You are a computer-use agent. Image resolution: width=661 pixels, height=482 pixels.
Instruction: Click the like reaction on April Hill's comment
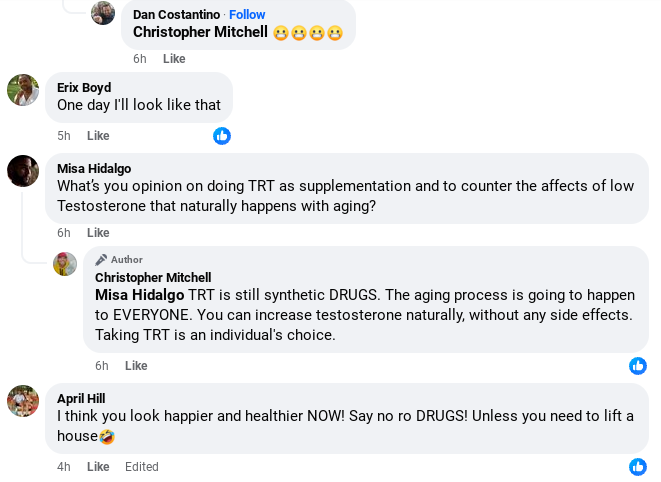(x=638, y=467)
